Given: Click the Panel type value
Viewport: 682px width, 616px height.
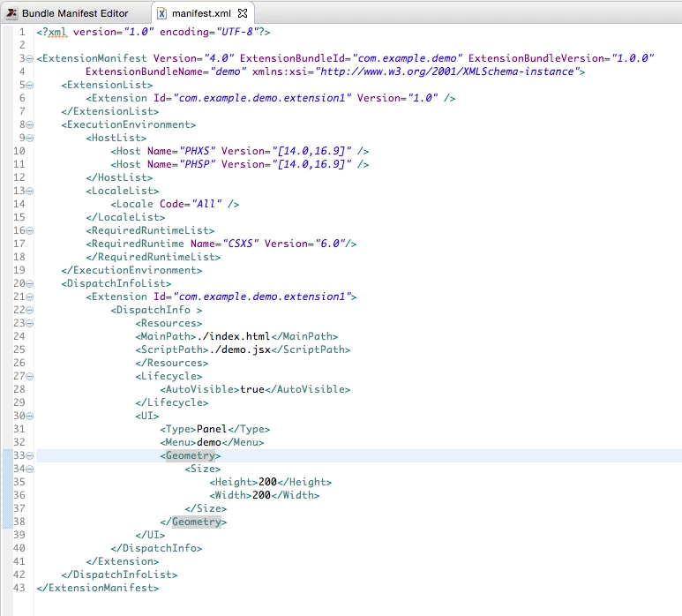Looking at the screenshot, I should [212, 429].
